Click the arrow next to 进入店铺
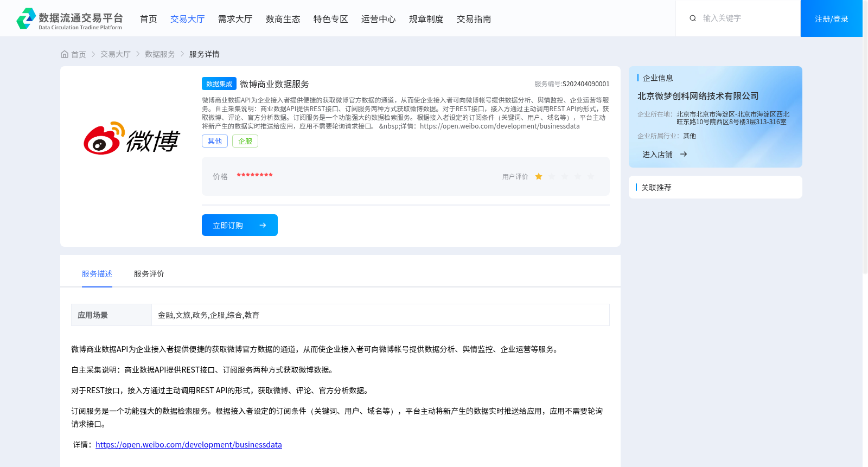 684,155
